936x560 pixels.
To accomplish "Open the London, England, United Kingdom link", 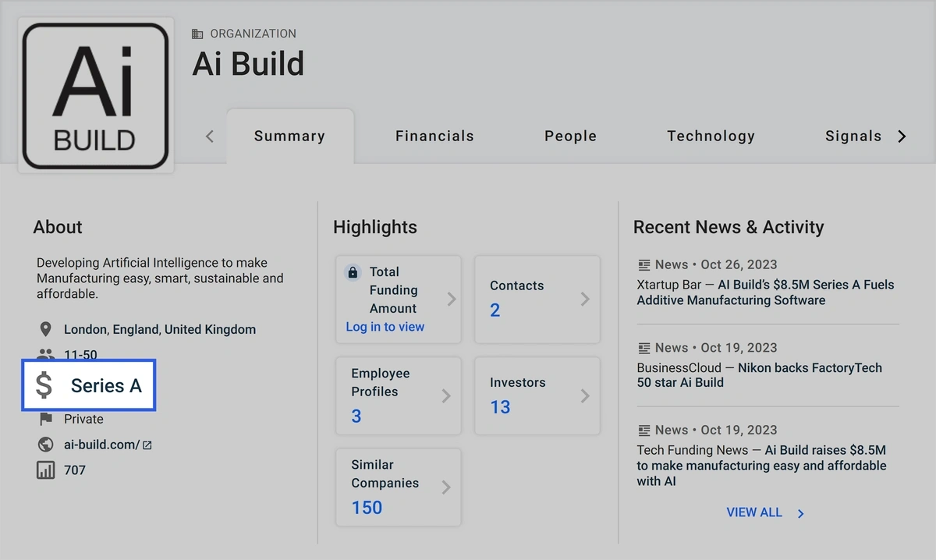I will pos(160,329).
